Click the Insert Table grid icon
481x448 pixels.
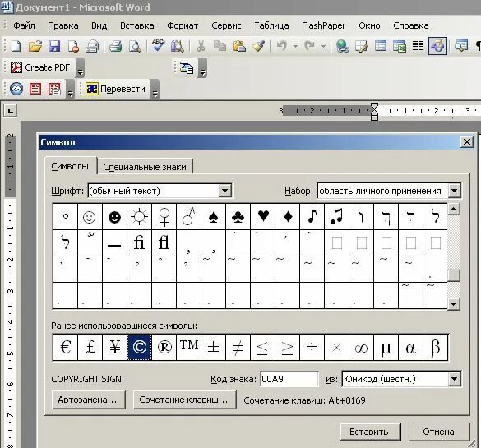click(381, 46)
